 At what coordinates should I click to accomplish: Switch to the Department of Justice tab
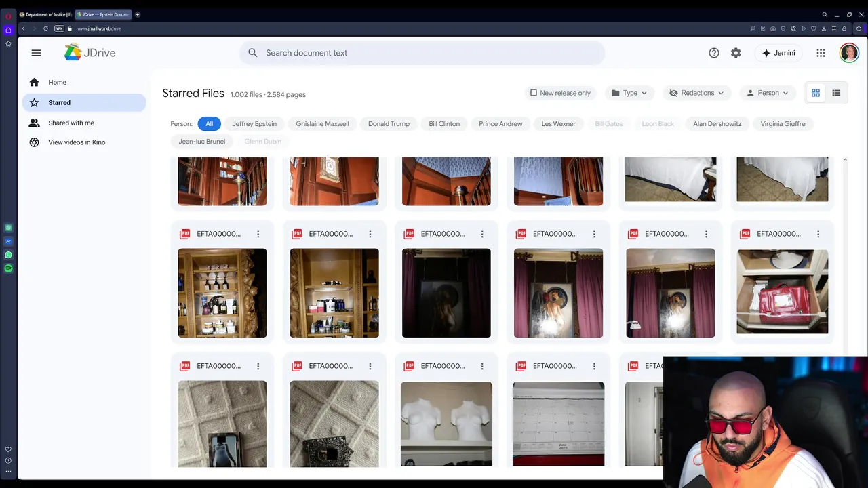tap(45, 14)
